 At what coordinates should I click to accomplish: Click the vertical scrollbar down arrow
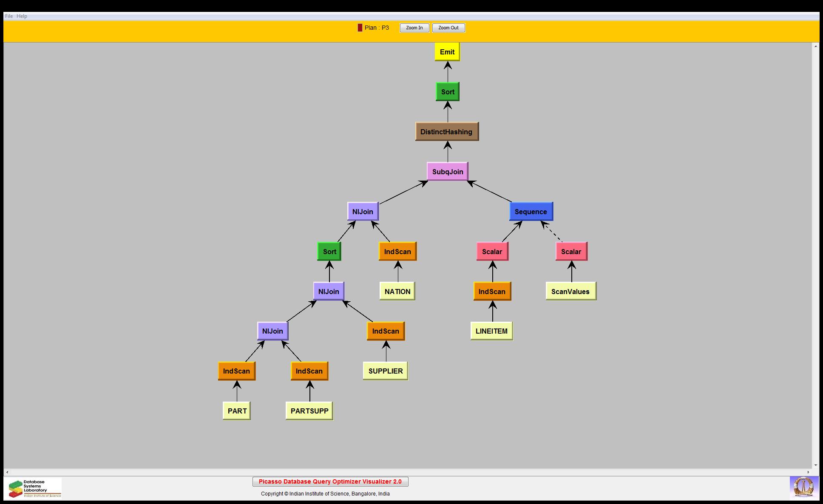point(816,465)
